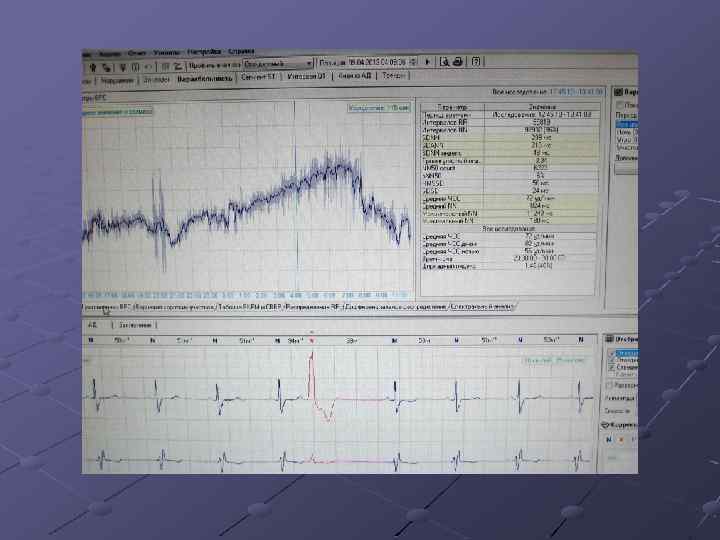This screenshot has width=720, height=540.
Task: Click the time range value at the top right
Action: tap(576, 92)
